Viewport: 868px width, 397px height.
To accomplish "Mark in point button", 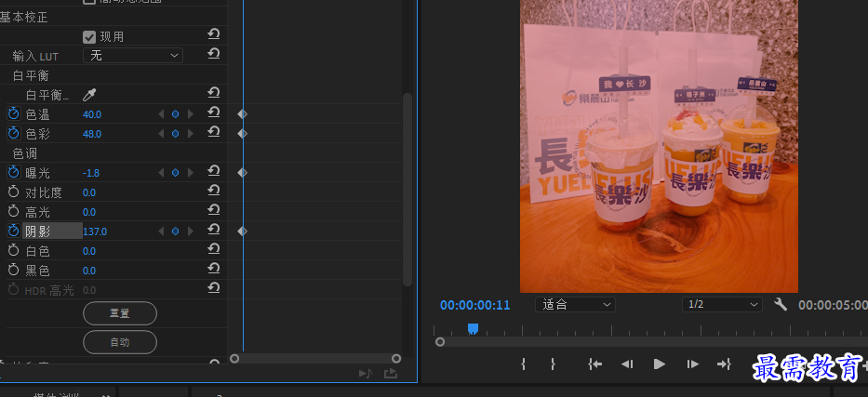I will coord(524,364).
